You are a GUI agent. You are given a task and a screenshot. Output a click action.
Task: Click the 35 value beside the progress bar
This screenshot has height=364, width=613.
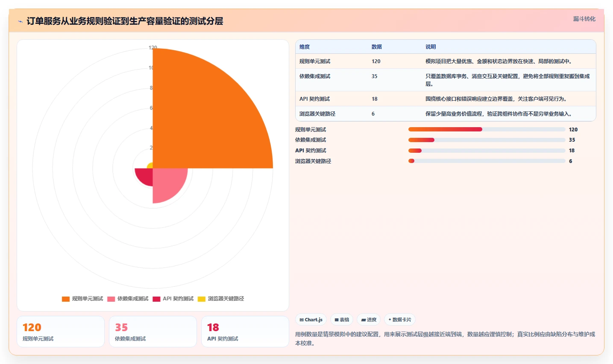(572, 140)
